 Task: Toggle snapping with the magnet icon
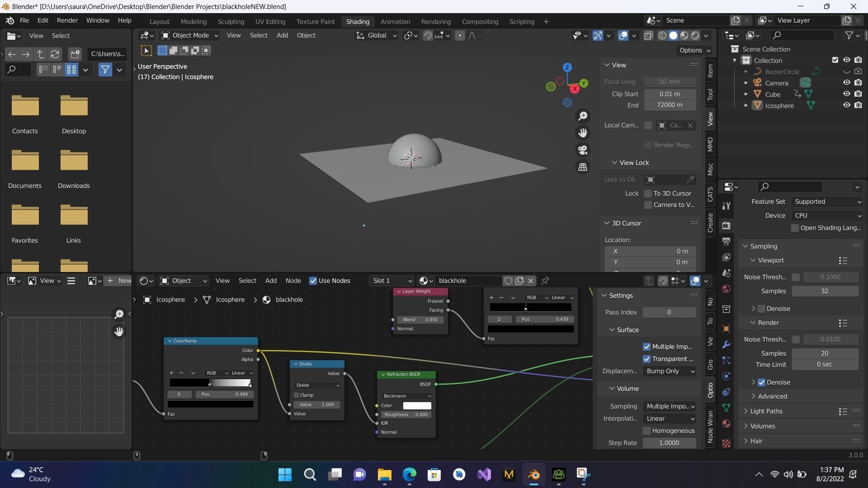pyautogui.click(x=427, y=35)
